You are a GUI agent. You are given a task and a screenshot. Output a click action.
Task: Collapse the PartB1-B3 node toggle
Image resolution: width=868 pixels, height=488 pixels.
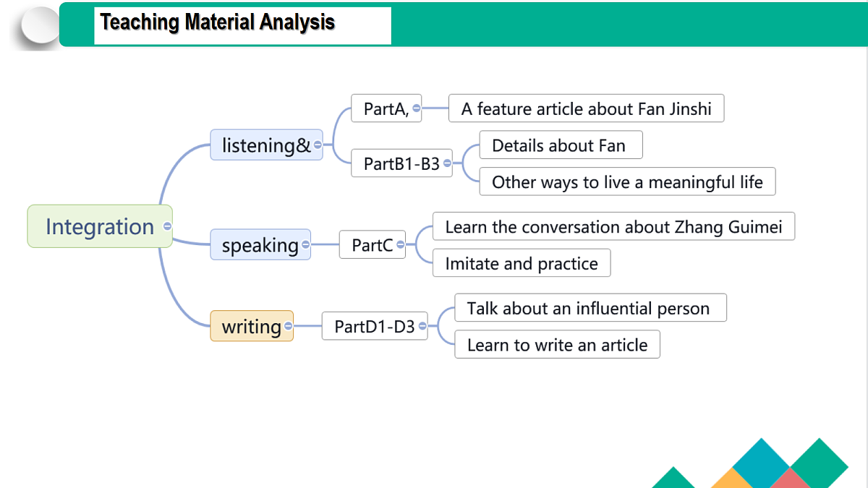447,163
